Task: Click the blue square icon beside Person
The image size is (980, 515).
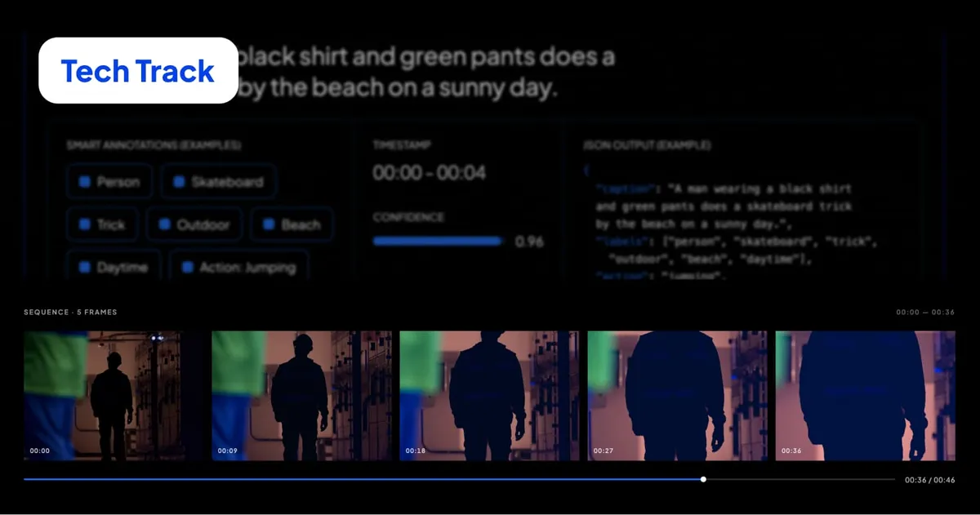Action: [x=84, y=181]
